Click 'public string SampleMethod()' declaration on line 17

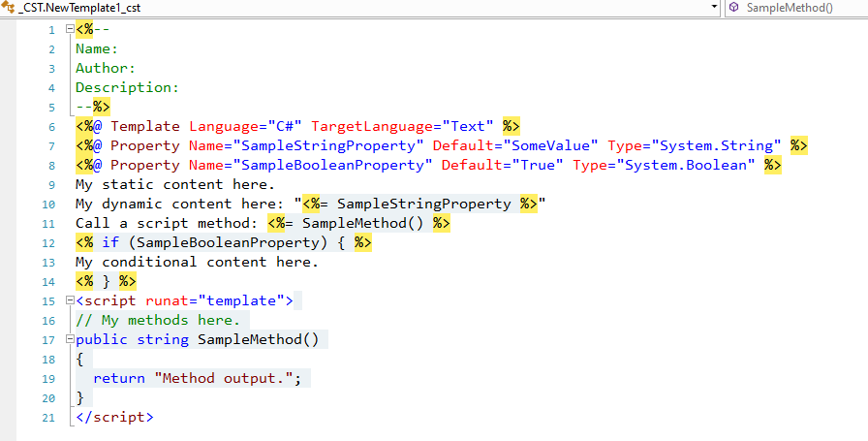(x=197, y=339)
